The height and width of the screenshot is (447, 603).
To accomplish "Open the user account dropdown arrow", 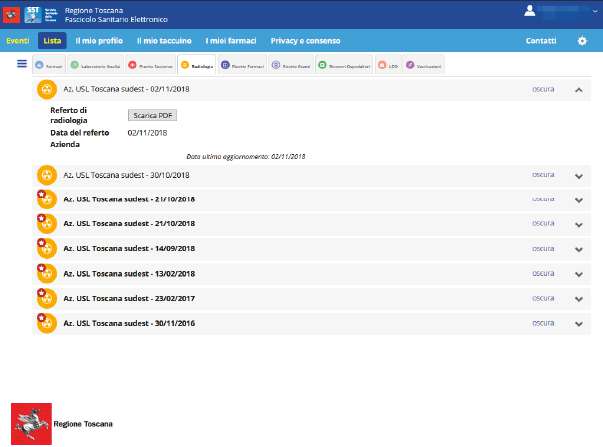I will [595, 12].
